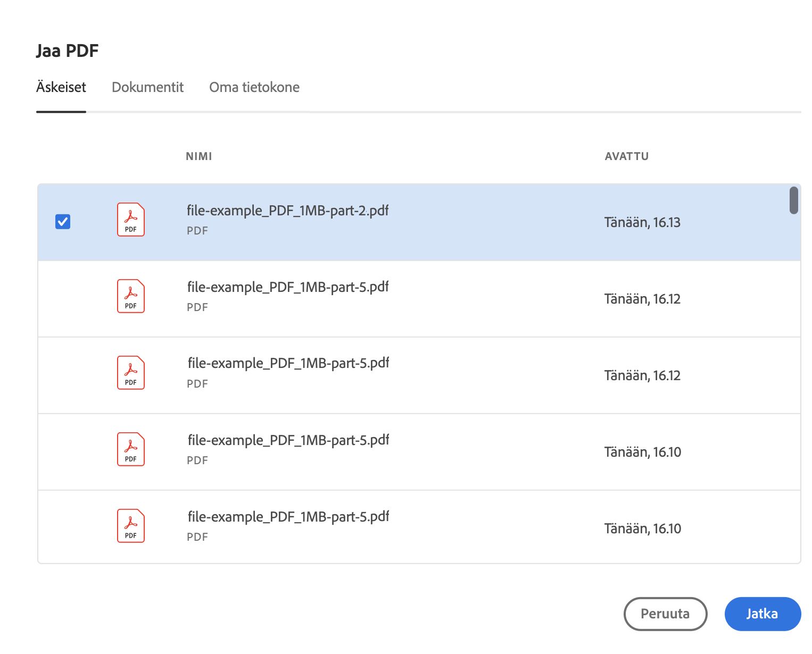Sort by the NIMI column header

tap(199, 156)
